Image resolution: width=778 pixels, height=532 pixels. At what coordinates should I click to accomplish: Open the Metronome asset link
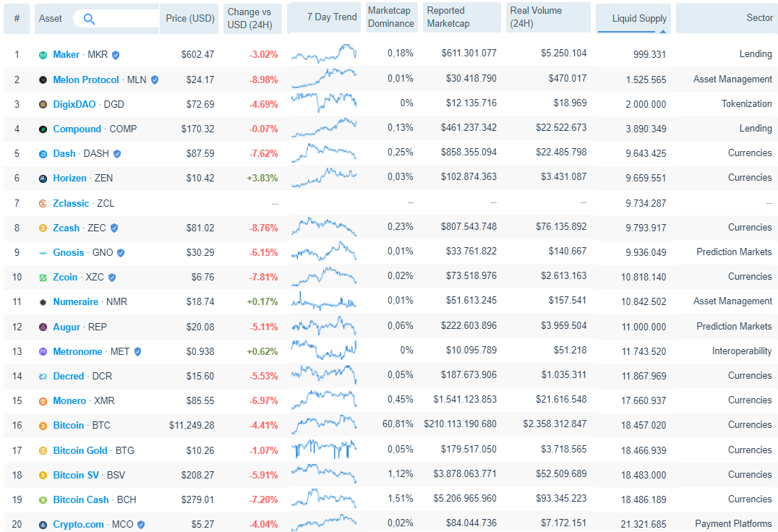(x=77, y=351)
